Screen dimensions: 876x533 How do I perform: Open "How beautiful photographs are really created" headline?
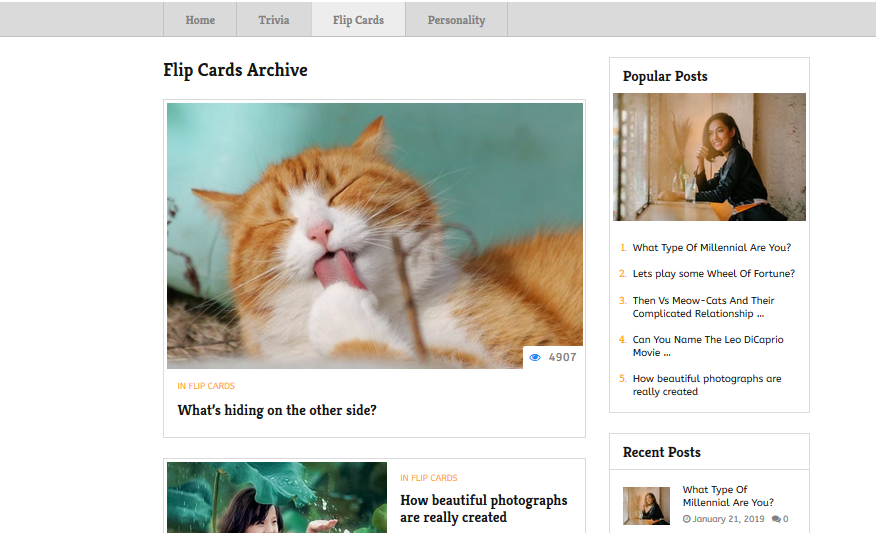coord(484,508)
